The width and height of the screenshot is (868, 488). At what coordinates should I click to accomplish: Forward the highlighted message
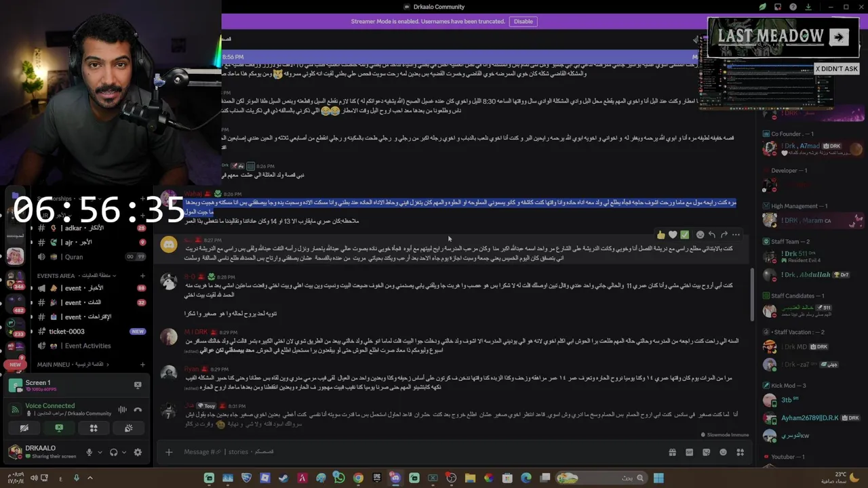click(x=724, y=235)
